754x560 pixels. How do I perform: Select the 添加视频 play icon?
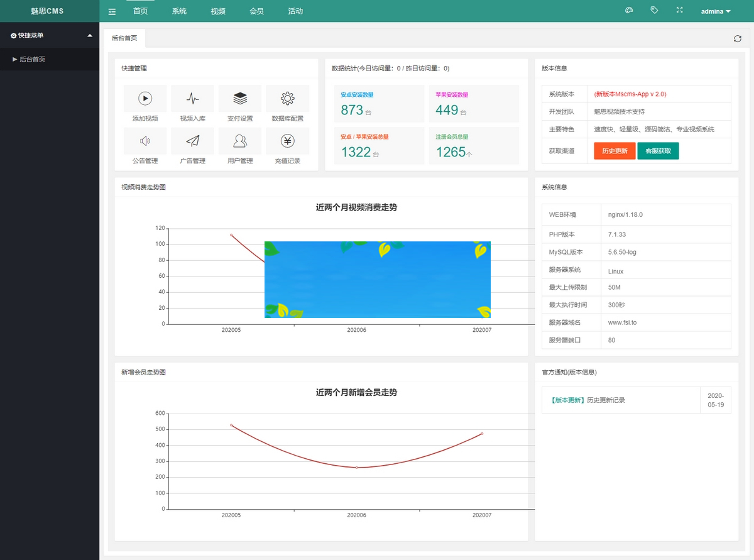pyautogui.click(x=146, y=97)
